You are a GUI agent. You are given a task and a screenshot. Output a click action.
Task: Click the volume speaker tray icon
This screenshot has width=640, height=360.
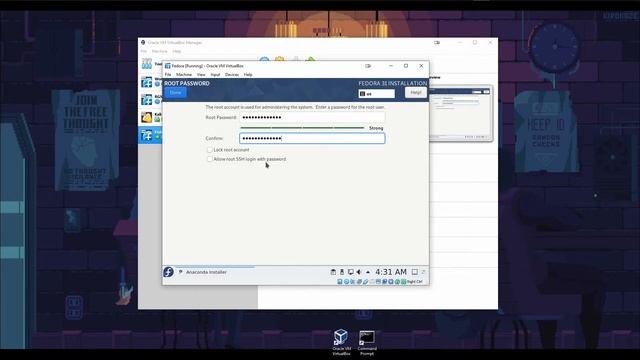click(x=359, y=272)
